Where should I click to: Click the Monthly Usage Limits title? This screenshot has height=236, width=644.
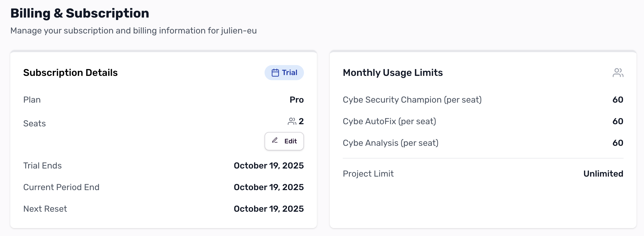pos(393,73)
